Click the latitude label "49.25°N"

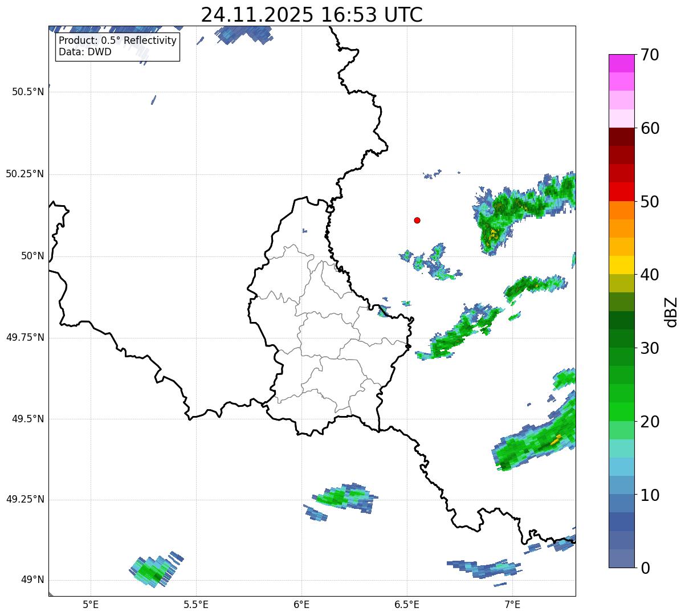pyautogui.click(x=25, y=499)
